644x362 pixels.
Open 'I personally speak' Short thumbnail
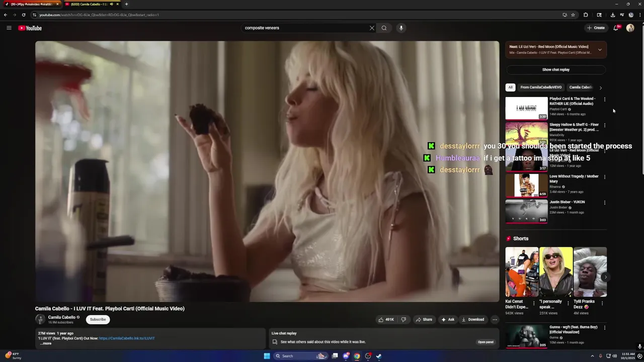556,272
